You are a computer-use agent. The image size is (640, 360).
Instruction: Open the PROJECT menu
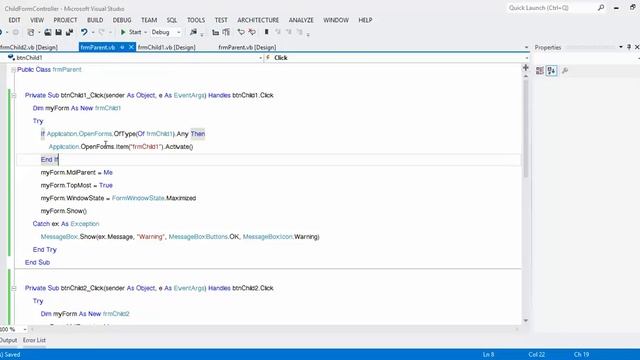click(x=65, y=20)
